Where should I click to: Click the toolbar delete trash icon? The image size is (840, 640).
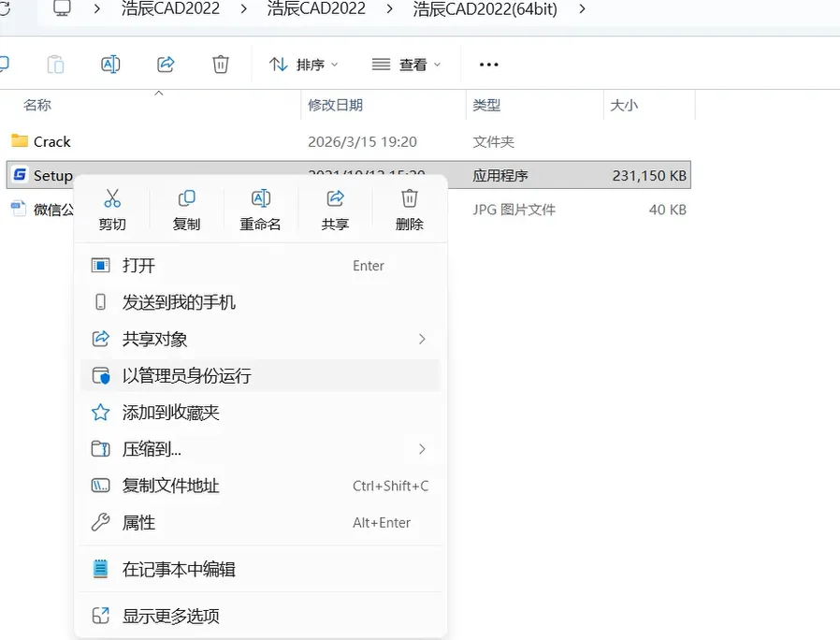pyautogui.click(x=220, y=65)
